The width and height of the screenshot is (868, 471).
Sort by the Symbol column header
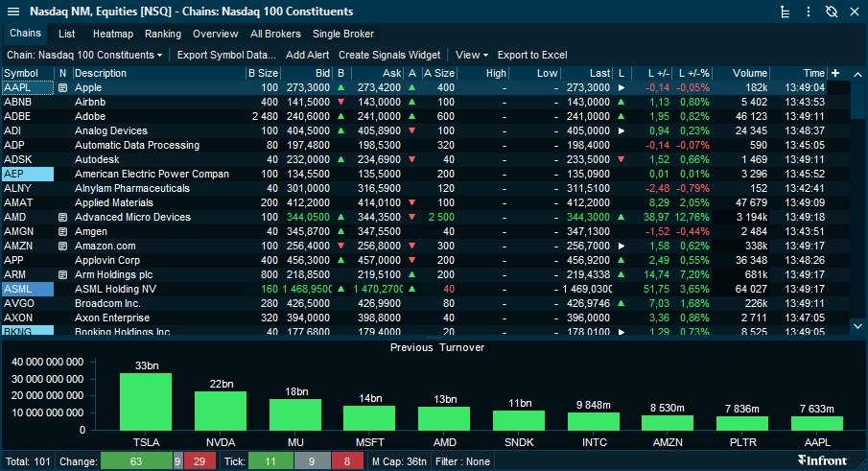pyautogui.click(x=28, y=73)
